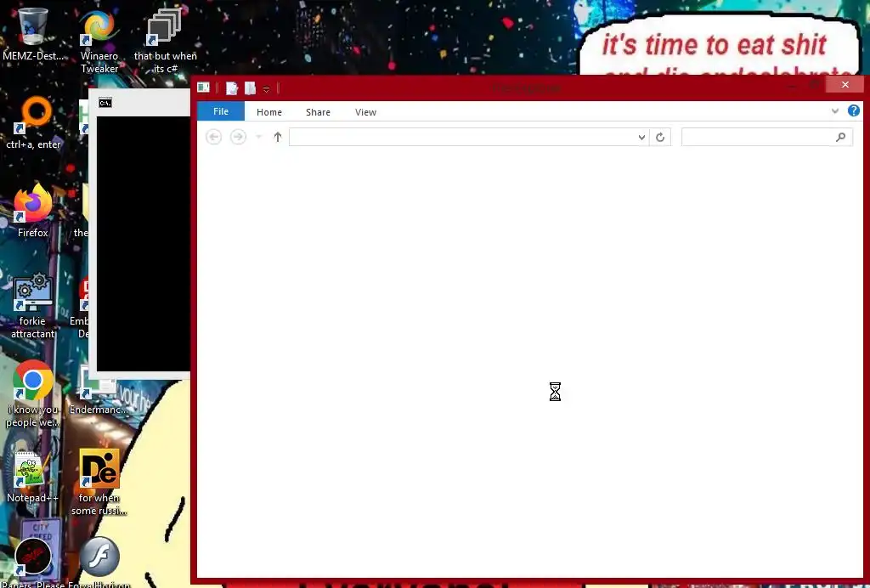Expand the address bar history dropdown
Image resolution: width=870 pixels, height=588 pixels.
[x=641, y=137]
